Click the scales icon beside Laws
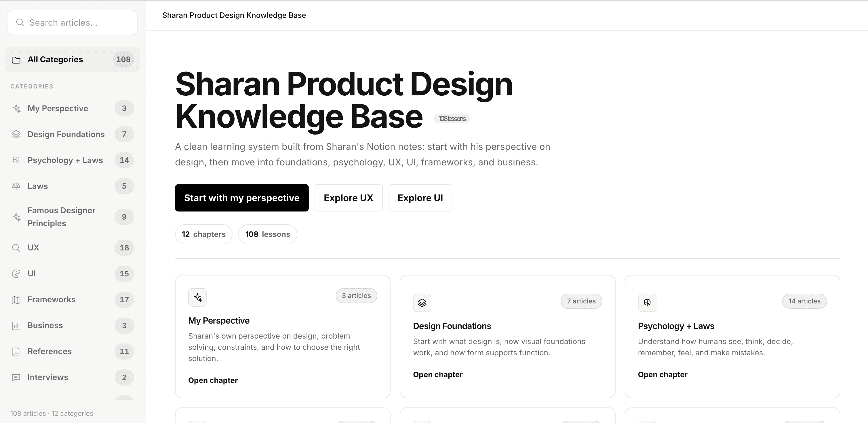The height and width of the screenshot is (423, 868). (x=16, y=186)
